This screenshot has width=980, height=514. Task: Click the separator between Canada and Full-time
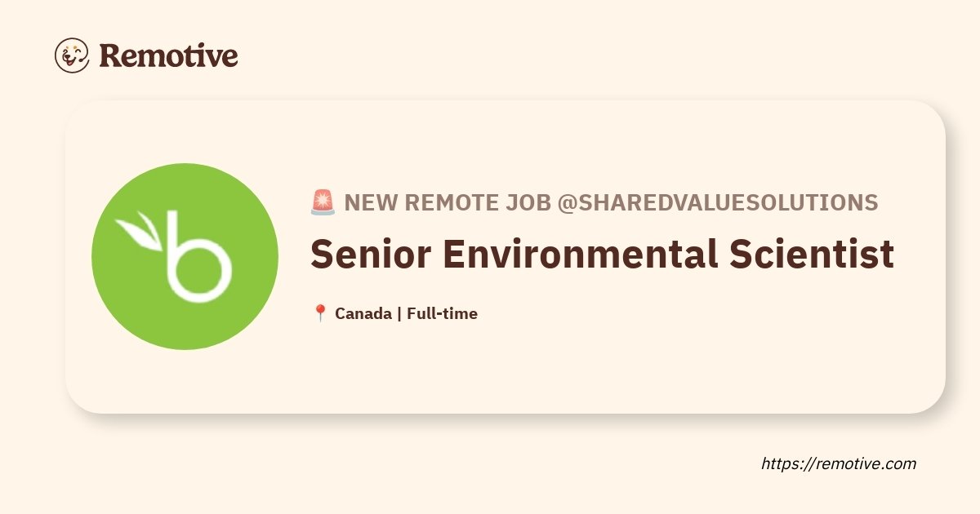(x=399, y=313)
